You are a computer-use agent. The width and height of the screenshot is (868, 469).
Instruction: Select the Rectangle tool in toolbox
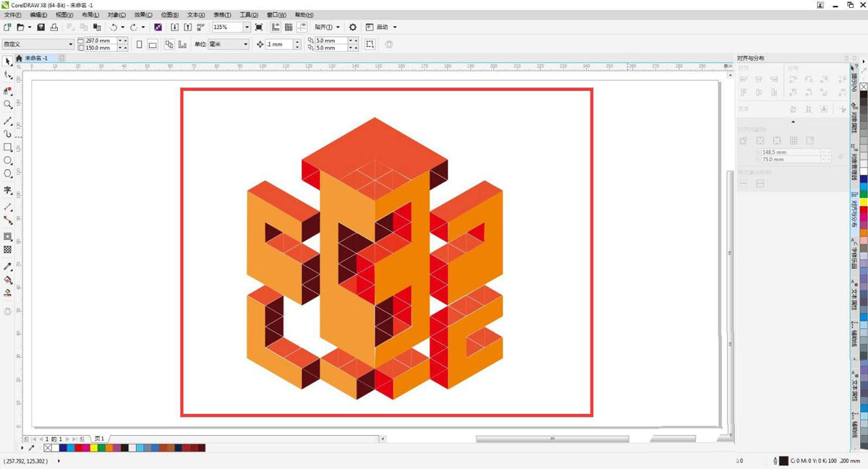[8, 147]
